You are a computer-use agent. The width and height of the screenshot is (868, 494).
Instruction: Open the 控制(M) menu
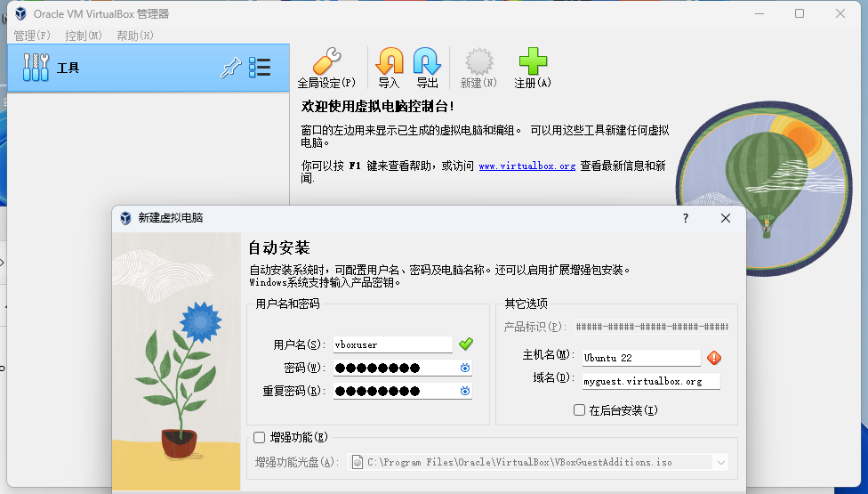[x=84, y=36]
